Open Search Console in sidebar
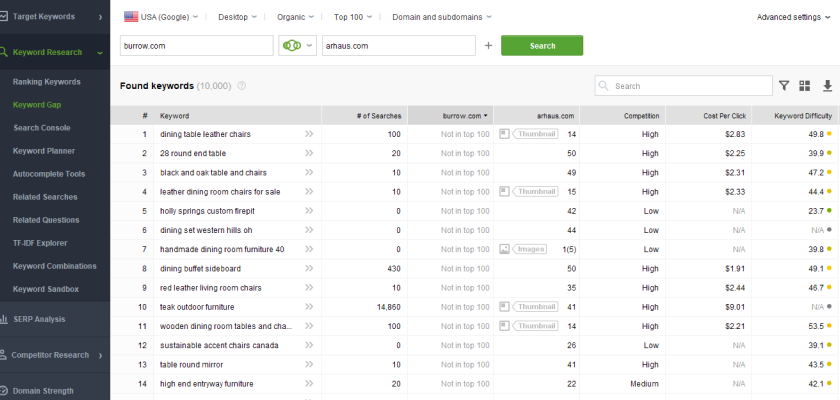840x400 pixels. (x=42, y=128)
